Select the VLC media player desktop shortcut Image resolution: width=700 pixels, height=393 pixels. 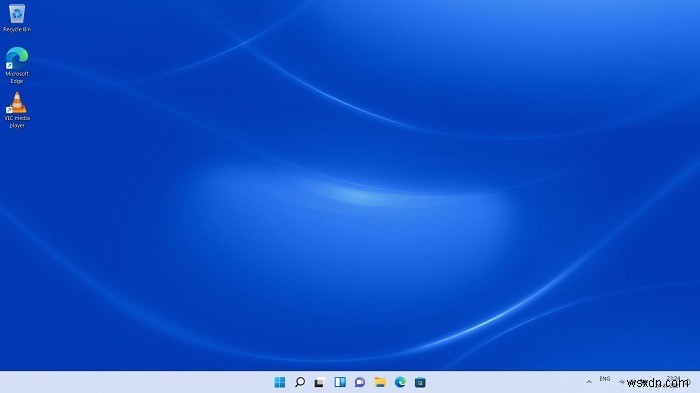click(17, 110)
